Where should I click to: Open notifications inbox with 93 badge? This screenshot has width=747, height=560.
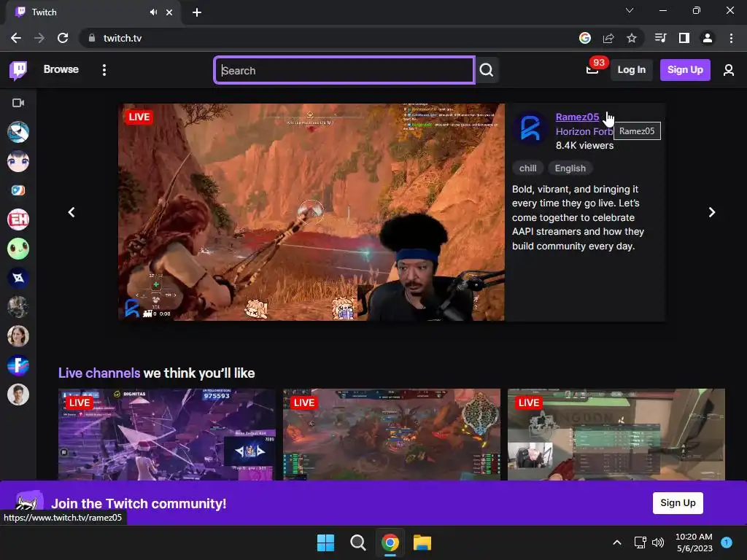(x=592, y=70)
